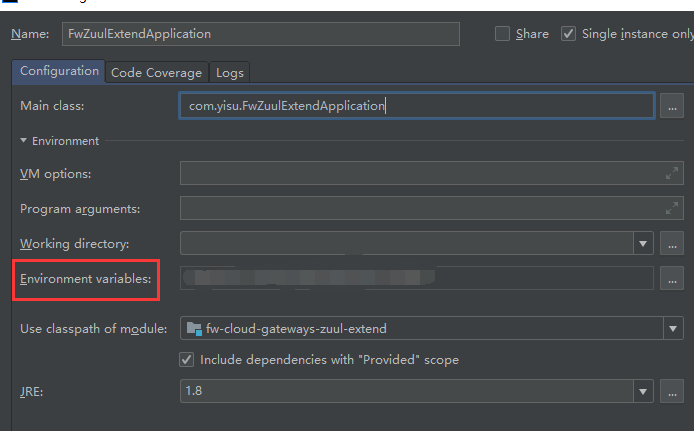The image size is (694, 431).
Task: Switch to the Logs tab
Action: 229,72
